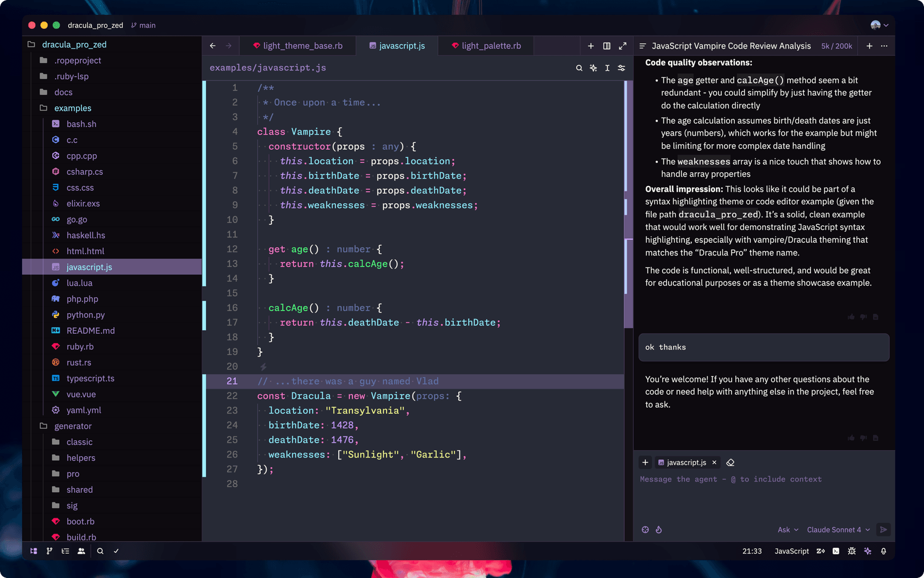Toggle the agent panel sparkle icon
The width and height of the screenshot is (924, 578).
(867, 551)
